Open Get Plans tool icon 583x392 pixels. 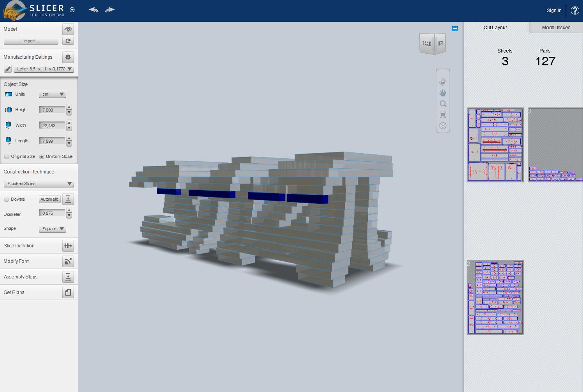(x=68, y=292)
